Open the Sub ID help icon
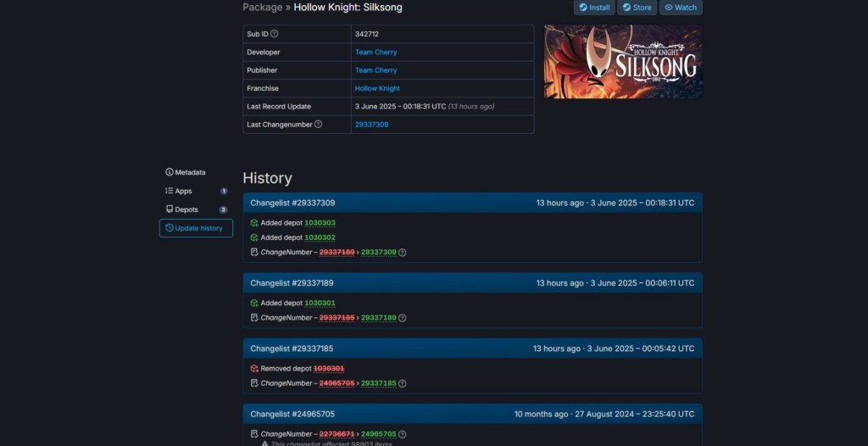 click(274, 34)
